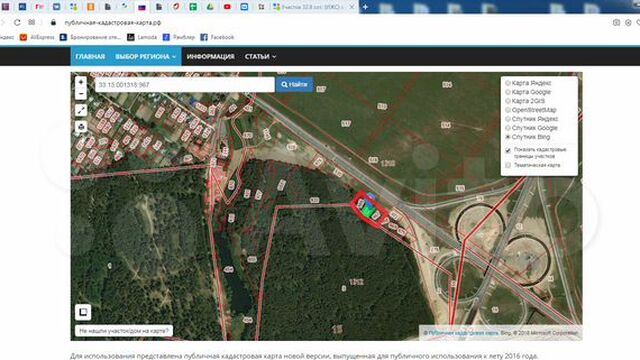This screenshot has width=640, height=360.
Task: Expand the СТАТЬИ dropdown menu
Action: pyautogui.click(x=260, y=56)
